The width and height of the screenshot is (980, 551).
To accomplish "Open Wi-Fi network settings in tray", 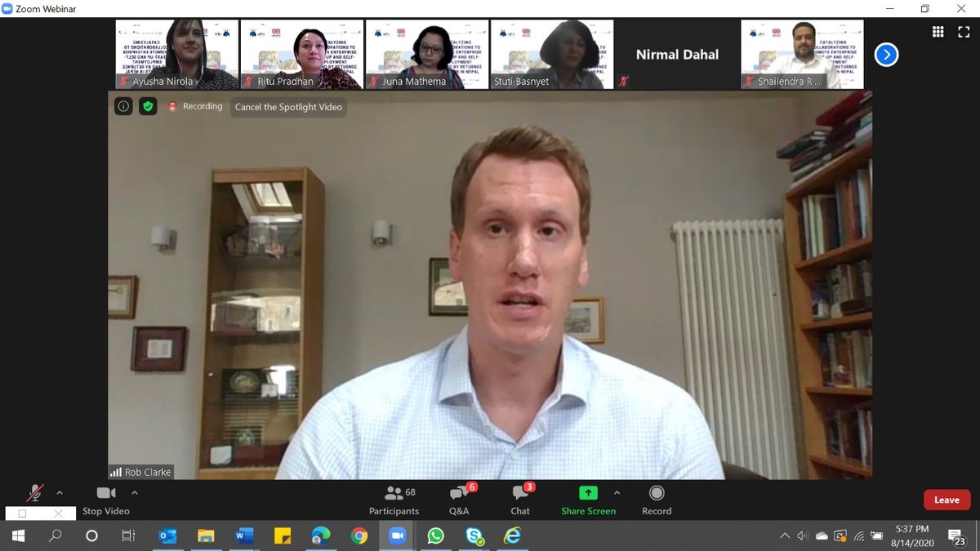I will pyautogui.click(x=859, y=536).
